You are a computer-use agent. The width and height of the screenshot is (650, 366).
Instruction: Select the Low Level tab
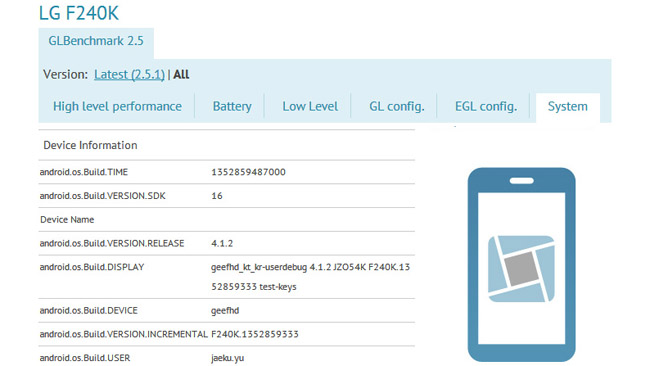(x=310, y=107)
